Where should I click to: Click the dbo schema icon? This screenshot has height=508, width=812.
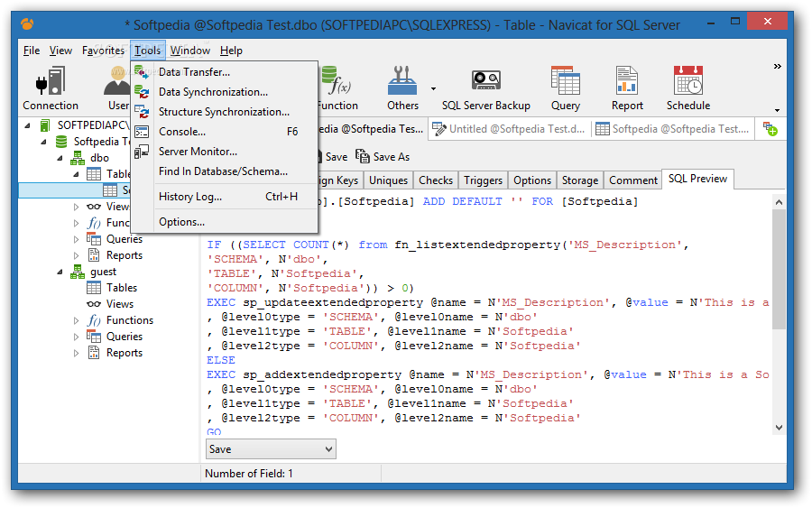[x=78, y=157]
